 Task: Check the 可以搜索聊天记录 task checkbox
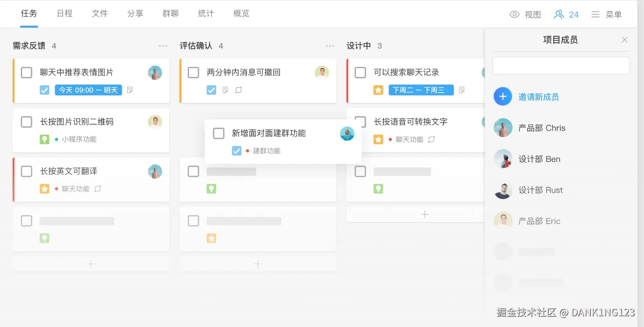[360, 73]
